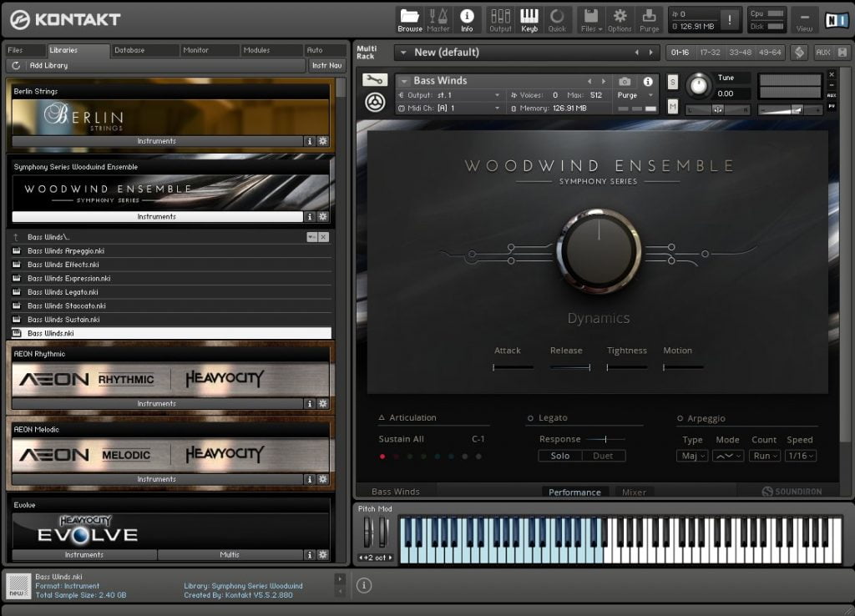Viewport: 855px width, 616px height.
Task: Open Berlin Strings library settings gear
Action: (x=323, y=141)
